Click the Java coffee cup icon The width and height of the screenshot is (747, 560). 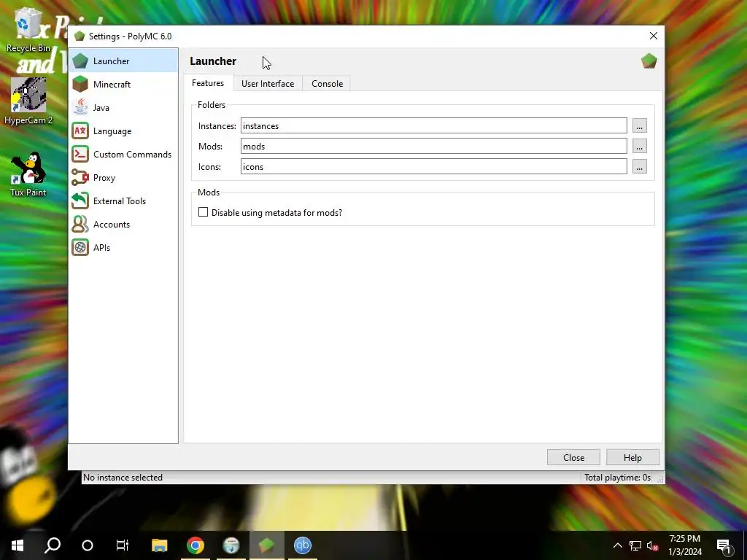[80, 108]
